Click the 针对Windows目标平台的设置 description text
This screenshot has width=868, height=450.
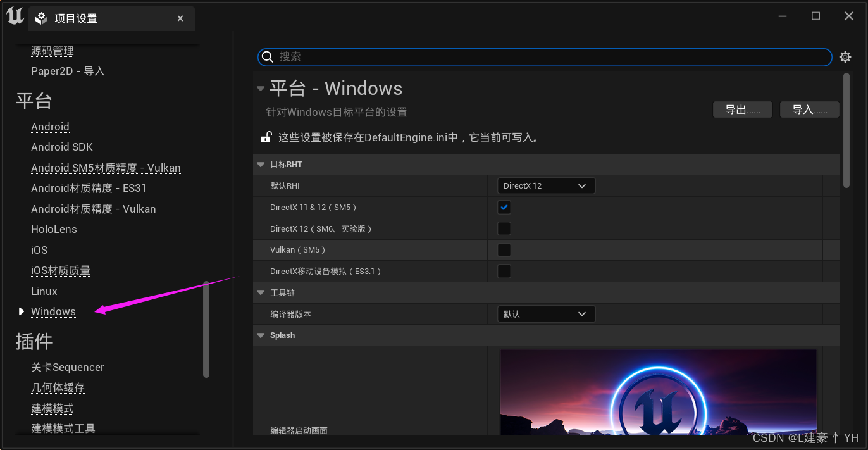(x=337, y=112)
